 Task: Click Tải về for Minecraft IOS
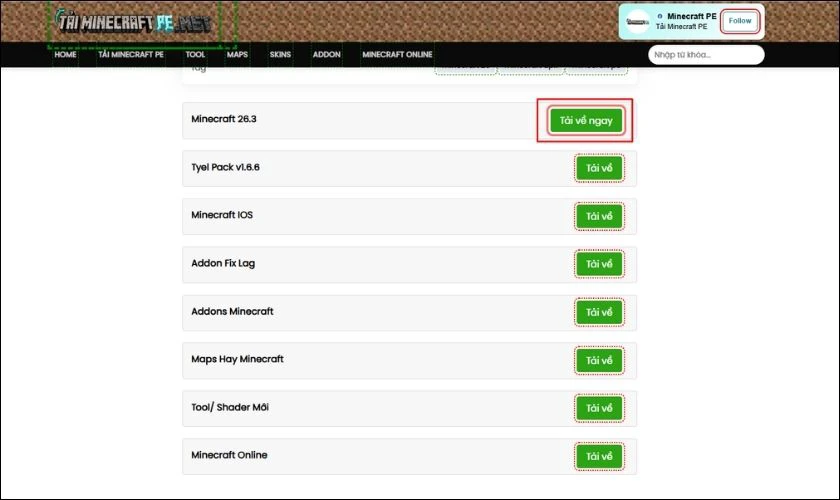(599, 217)
